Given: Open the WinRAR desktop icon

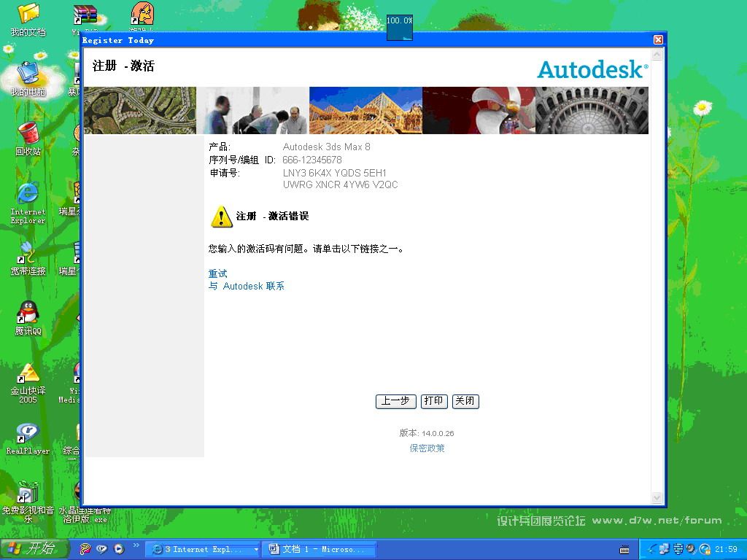Looking at the screenshot, I should click(x=85, y=15).
